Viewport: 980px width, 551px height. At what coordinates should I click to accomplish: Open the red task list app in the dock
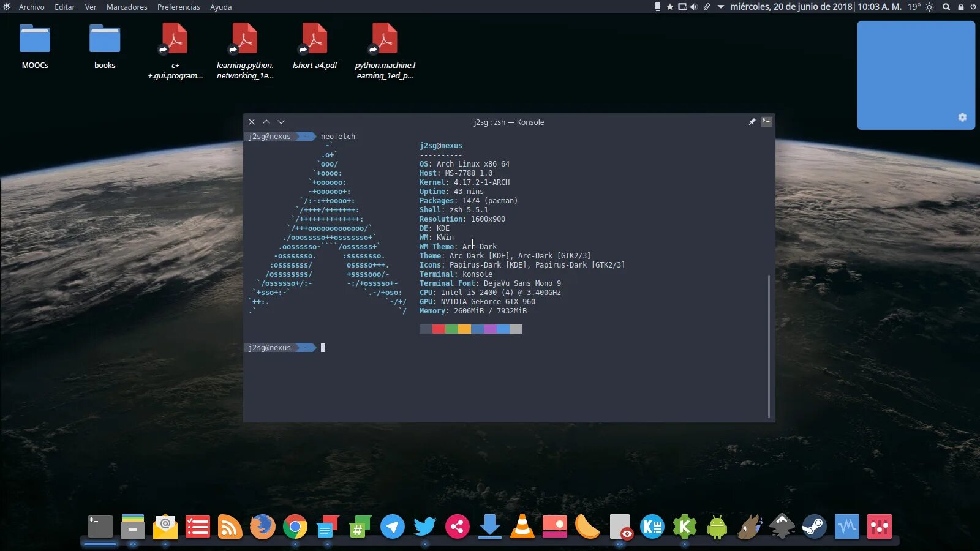(x=198, y=527)
